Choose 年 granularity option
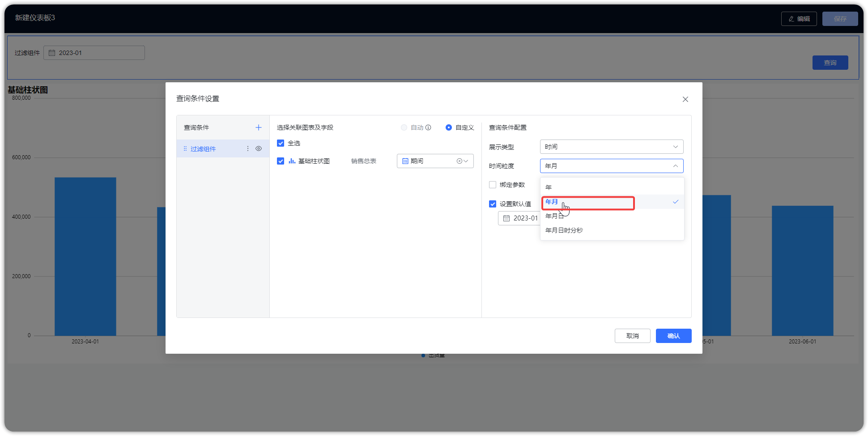 coord(612,187)
